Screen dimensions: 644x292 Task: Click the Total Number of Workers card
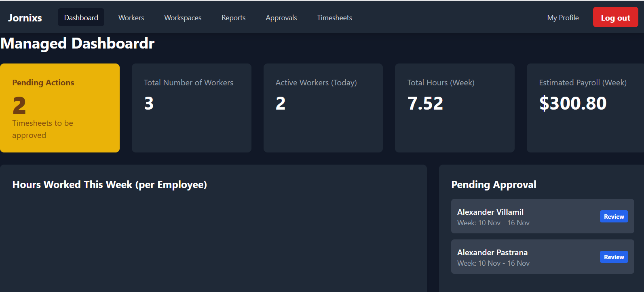pyautogui.click(x=192, y=108)
